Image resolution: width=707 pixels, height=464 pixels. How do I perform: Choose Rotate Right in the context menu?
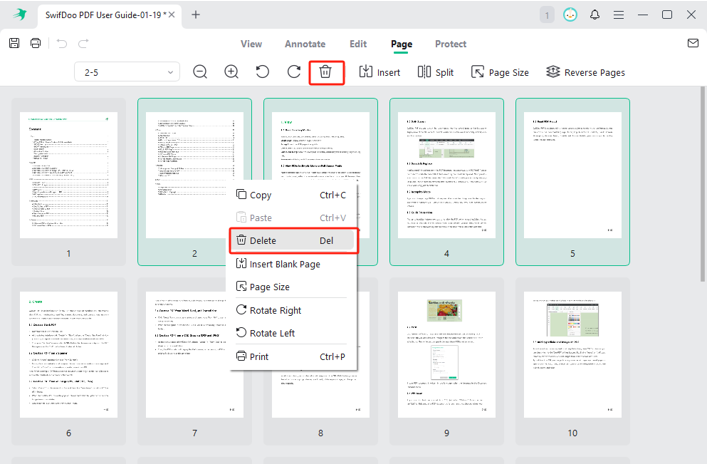tap(291, 310)
